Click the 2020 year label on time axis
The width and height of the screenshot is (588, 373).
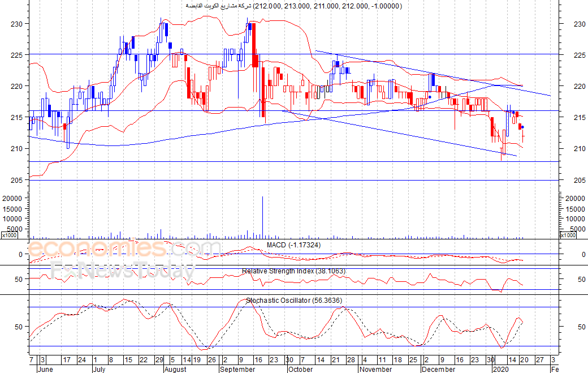pos(500,369)
